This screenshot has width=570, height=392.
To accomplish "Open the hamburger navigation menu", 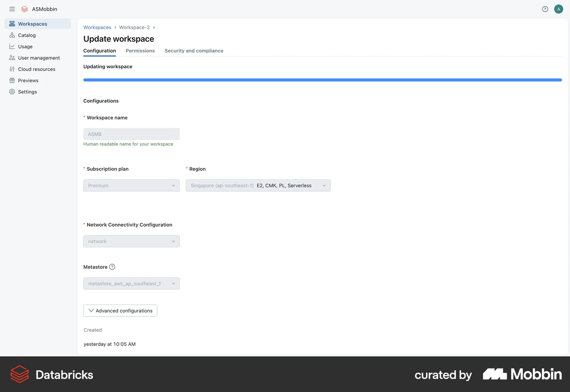I will coord(12,9).
